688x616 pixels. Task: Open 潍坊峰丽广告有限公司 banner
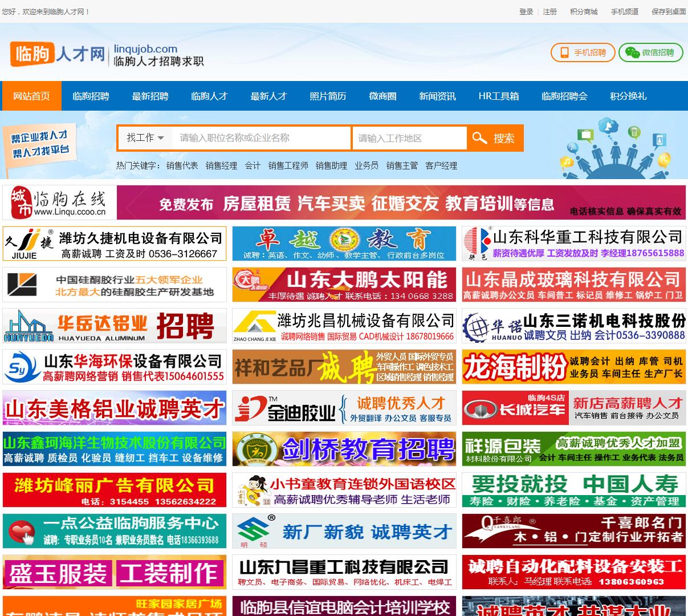(115, 490)
